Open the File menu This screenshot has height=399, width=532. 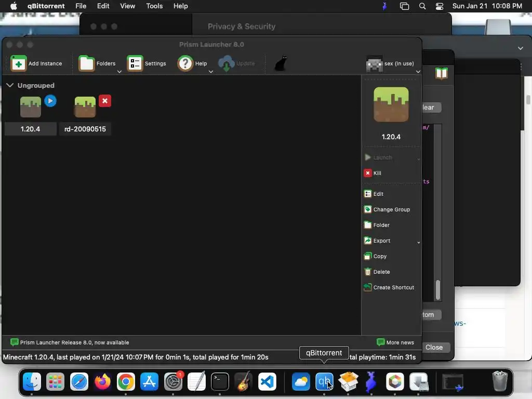[81, 6]
